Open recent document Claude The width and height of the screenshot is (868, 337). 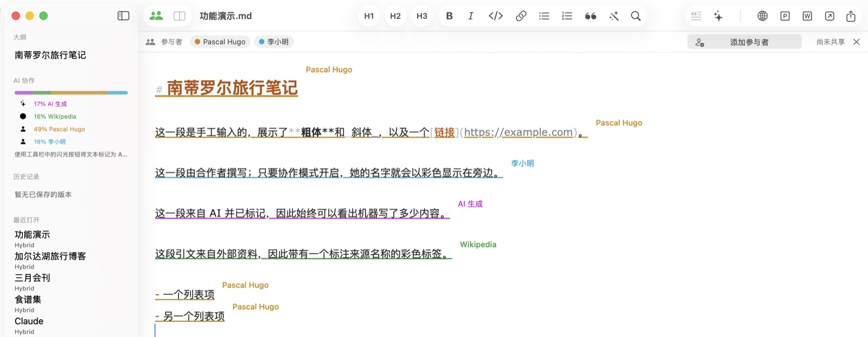[x=29, y=321]
